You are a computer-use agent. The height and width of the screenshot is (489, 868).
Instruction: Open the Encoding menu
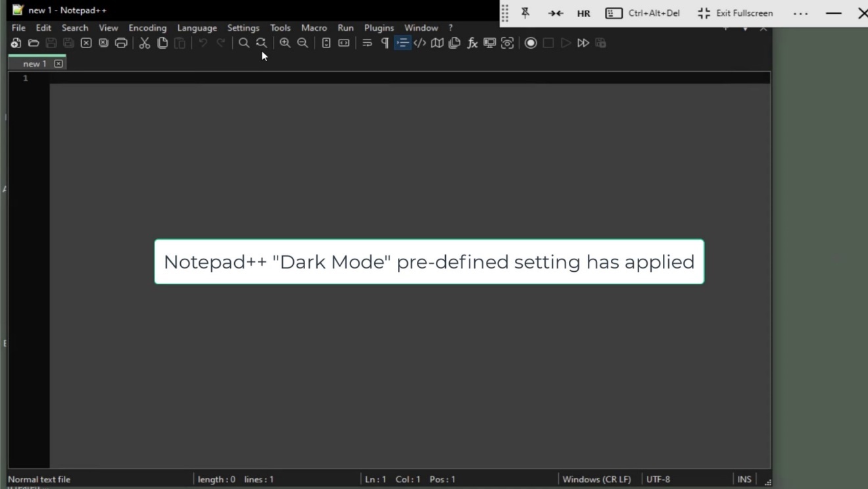[x=147, y=28]
